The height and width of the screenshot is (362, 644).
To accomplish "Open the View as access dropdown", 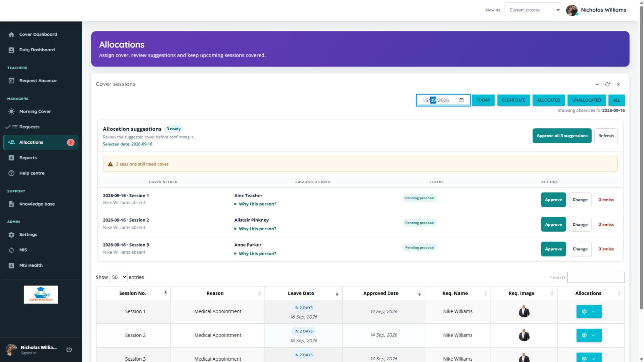I will (x=532, y=10).
